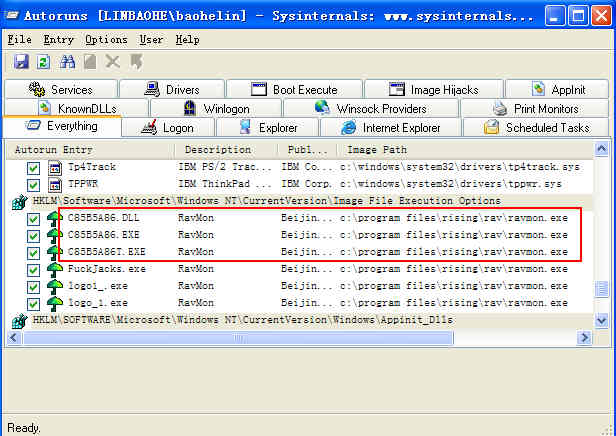Click the Find binoculars icon
Viewport: 616px width, 436px height.
(67, 62)
